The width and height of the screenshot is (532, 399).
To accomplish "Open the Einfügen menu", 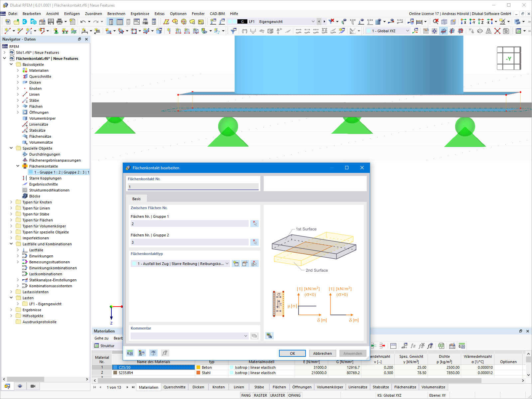I will 72,14.
